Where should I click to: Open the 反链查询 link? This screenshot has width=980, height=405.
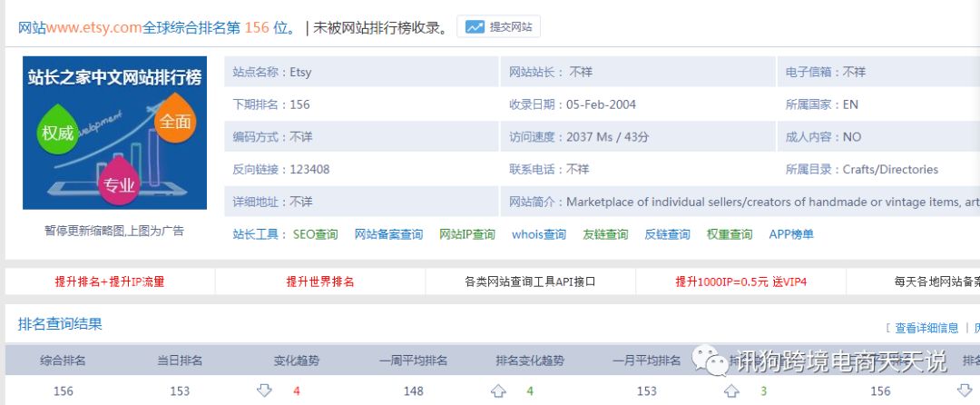click(667, 234)
